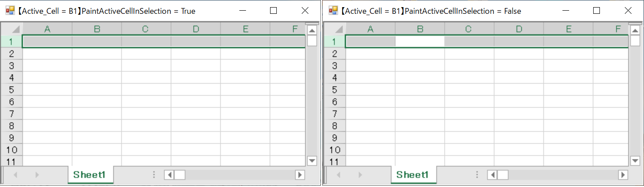Click the white active cell B1 in False window
This screenshot has width=644, height=187.
pyautogui.click(x=420, y=41)
